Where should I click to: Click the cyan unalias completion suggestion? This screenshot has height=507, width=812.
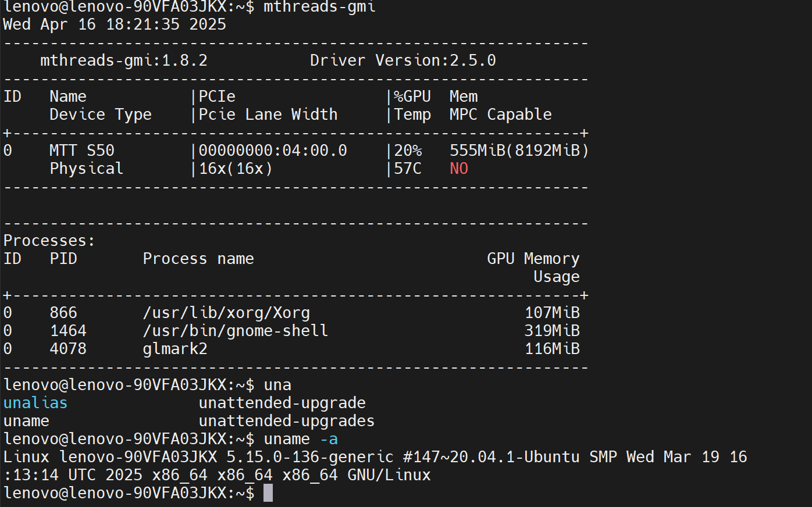(35, 403)
